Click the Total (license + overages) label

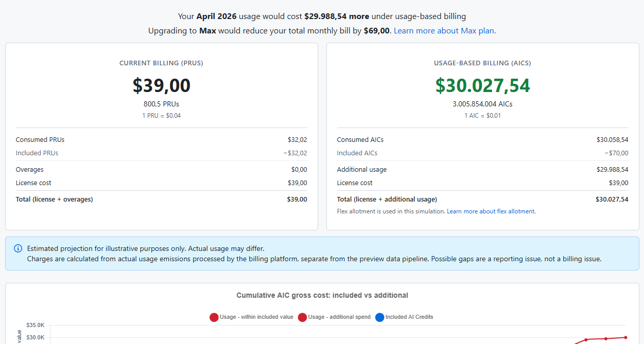tap(55, 200)
